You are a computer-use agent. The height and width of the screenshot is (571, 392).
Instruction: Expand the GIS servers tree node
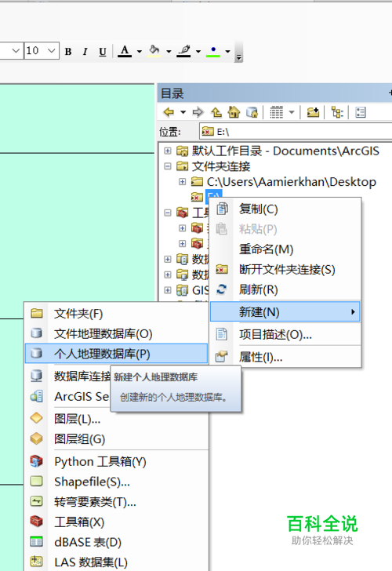pyautogui.click(x=168, y=290)
